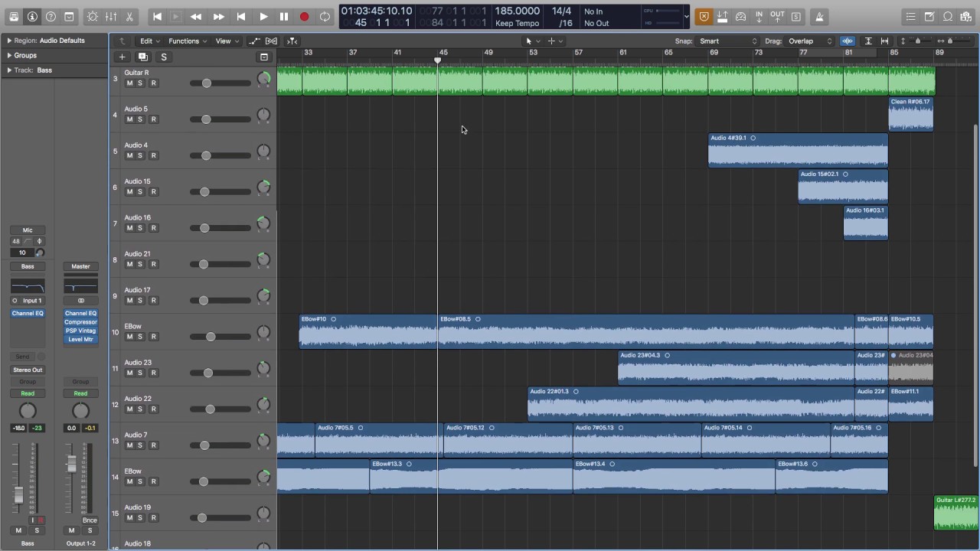Duplicate track with the duplicate button

(142, 57)
